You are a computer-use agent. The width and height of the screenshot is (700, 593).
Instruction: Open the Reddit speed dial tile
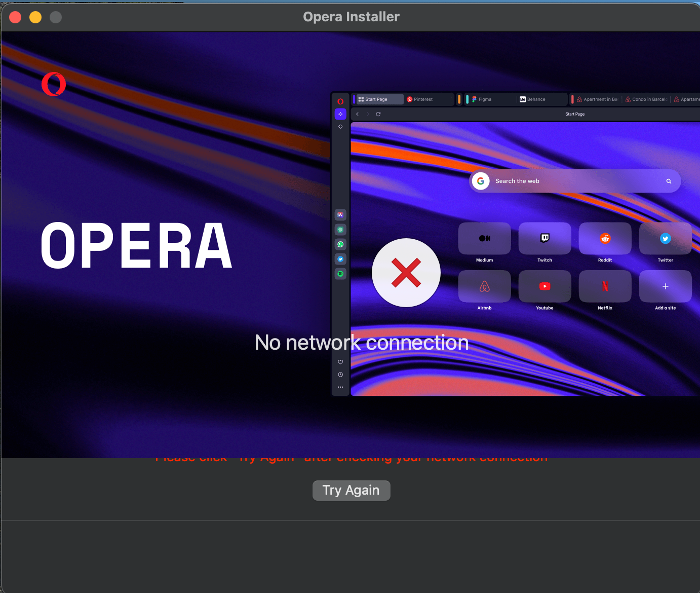point(605,238)
